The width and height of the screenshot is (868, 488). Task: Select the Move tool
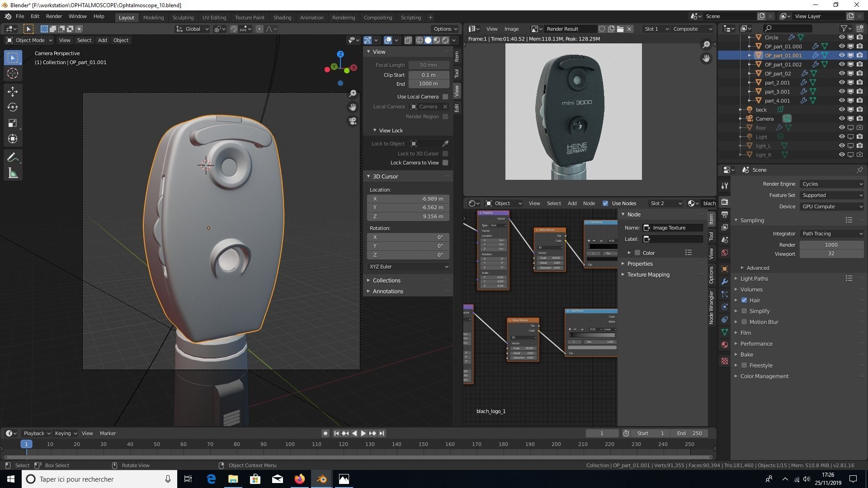point(13,91)
